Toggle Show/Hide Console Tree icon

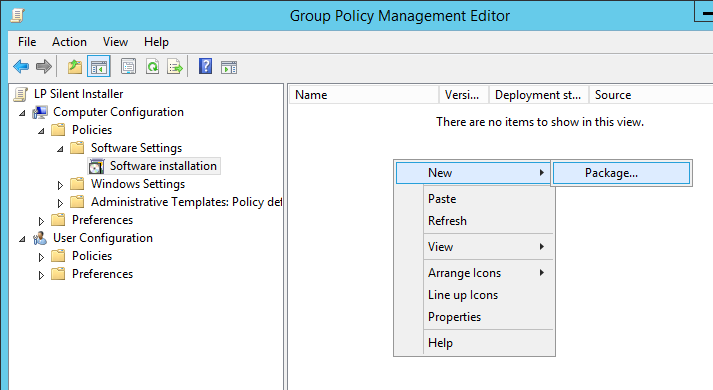[99, 67]
